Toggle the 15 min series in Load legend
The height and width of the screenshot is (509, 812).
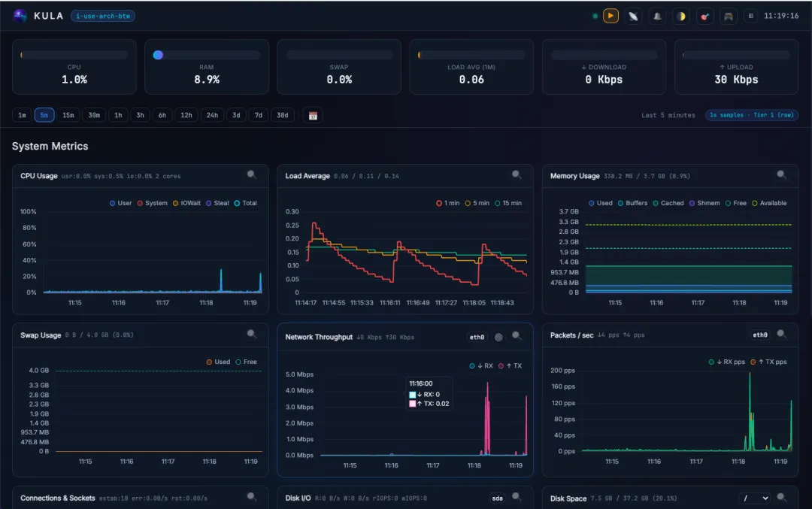coord(508,203)
